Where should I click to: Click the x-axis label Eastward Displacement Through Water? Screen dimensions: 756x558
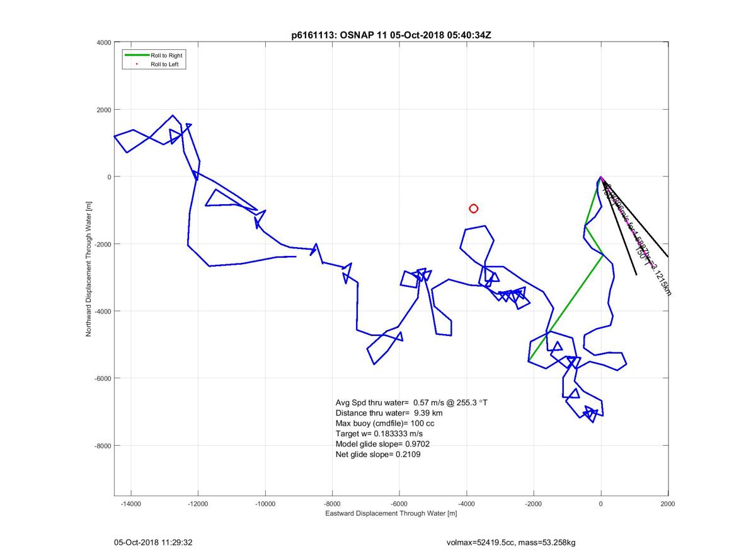391,514
